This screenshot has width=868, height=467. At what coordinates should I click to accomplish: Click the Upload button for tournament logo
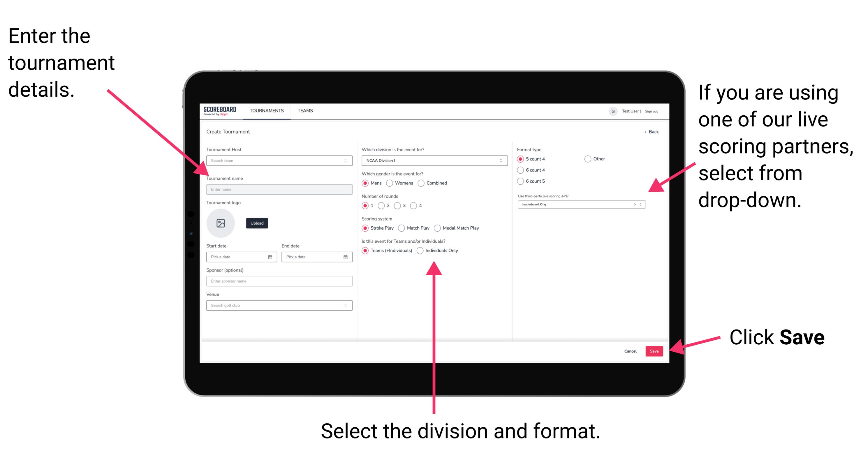(256, 223)
